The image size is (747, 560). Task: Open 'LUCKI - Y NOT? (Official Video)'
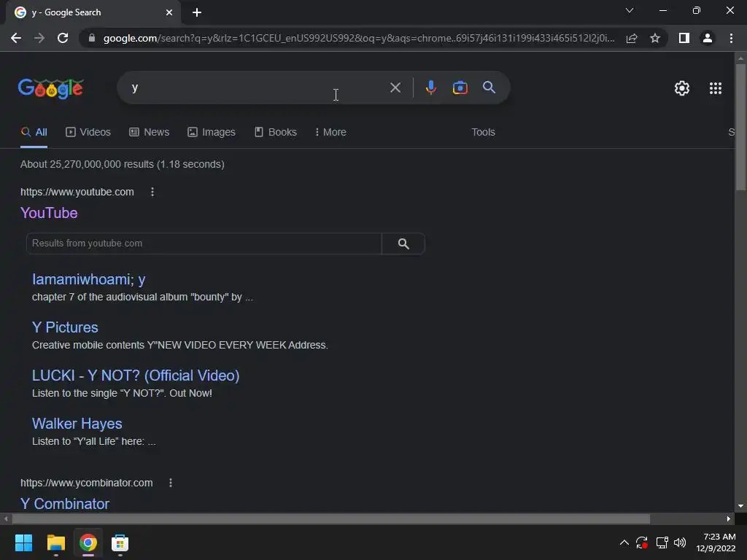pos(136,376)
